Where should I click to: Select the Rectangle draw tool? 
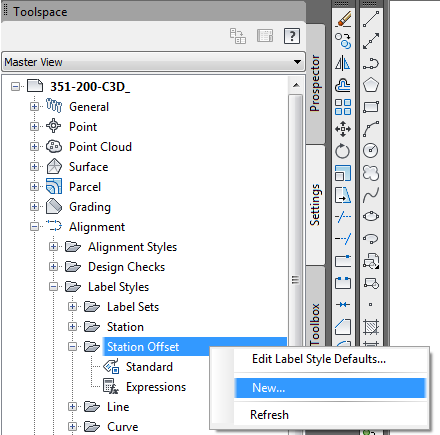(371, 107)
